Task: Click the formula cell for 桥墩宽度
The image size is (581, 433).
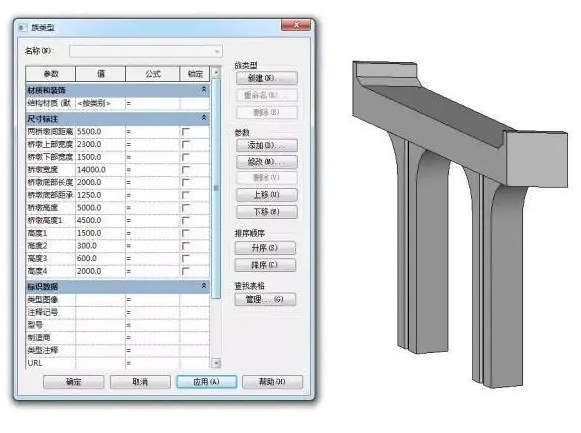Action: pos(152,170)
